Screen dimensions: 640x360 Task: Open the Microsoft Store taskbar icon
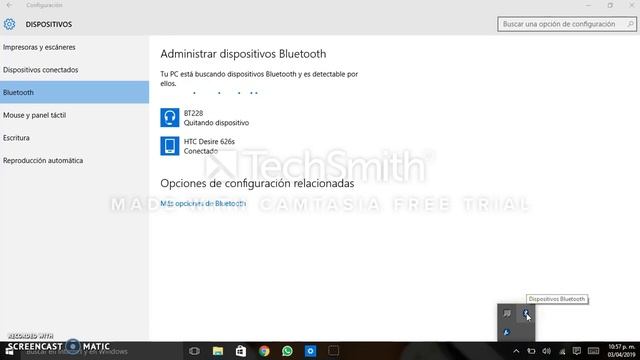point(241,351)
